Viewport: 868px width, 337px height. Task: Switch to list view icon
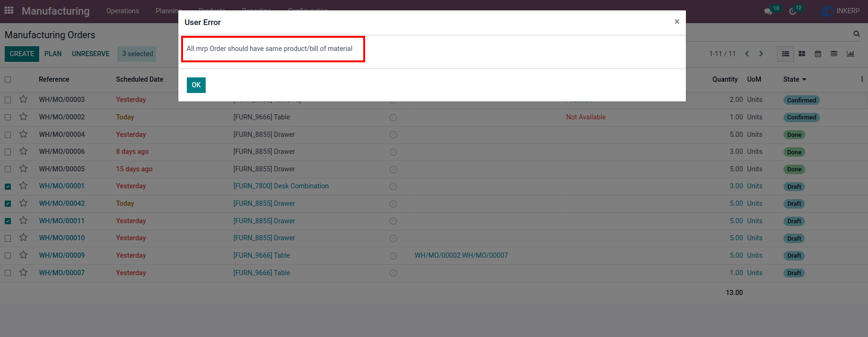tap(785, 54)
